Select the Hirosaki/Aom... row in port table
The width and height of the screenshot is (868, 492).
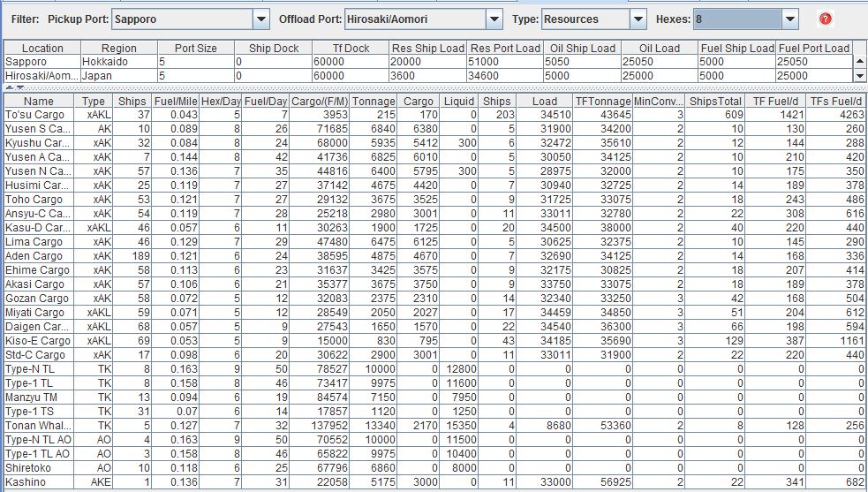click(428, 75)
